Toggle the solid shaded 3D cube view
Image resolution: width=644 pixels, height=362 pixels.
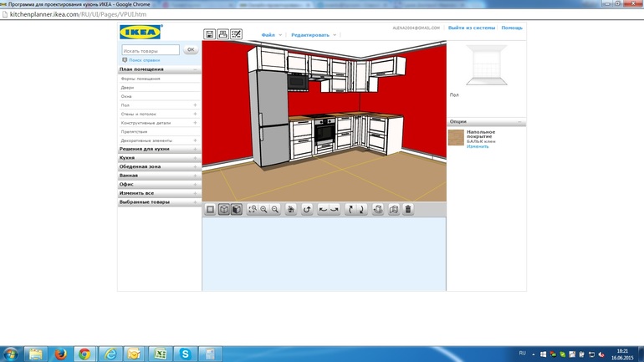coord(237,209)
